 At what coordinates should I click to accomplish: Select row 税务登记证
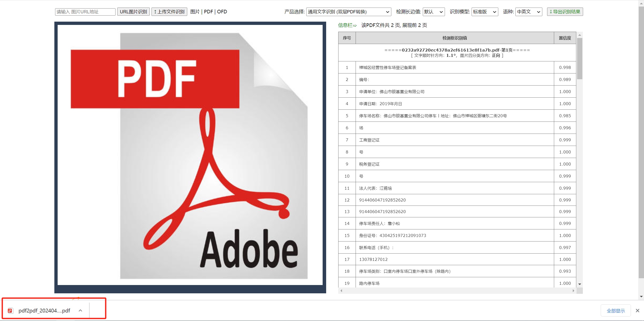point(457,164)
